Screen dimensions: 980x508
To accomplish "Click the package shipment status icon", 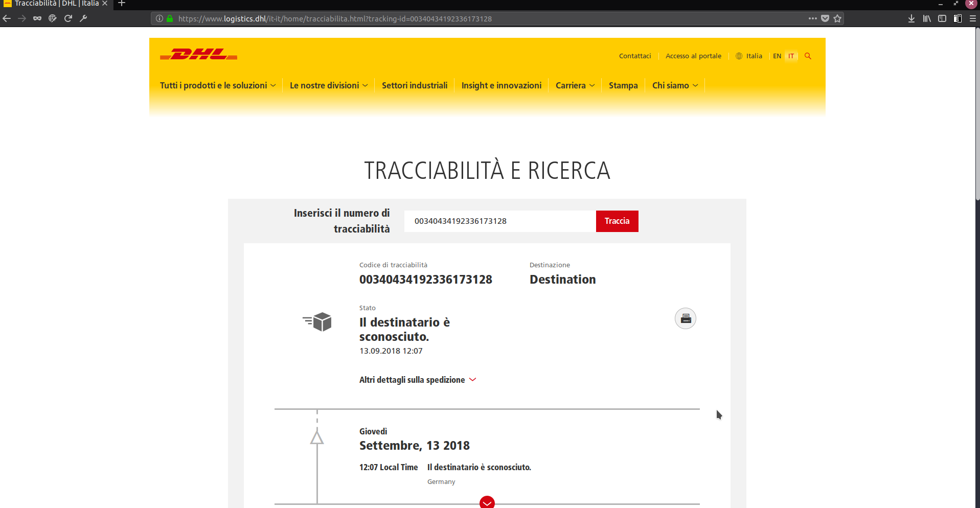I will pos(317,322).
